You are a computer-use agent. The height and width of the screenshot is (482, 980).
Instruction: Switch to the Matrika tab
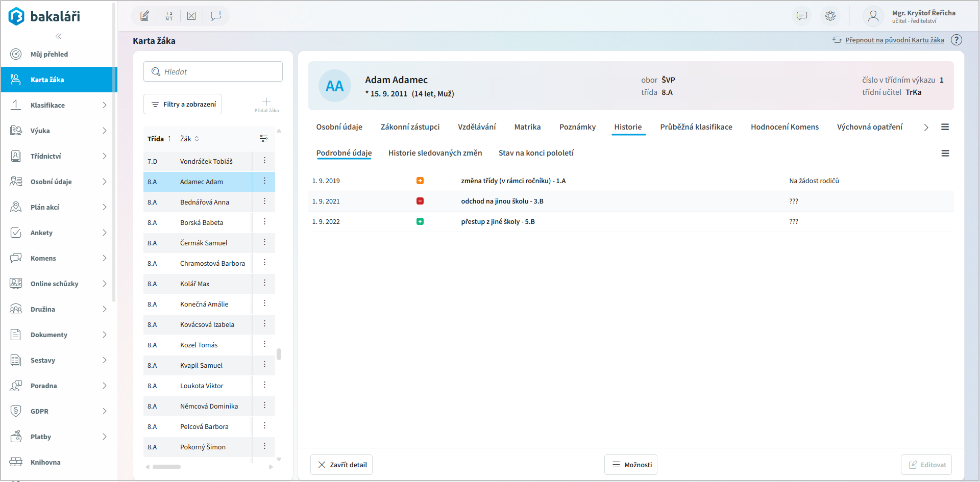pos(527,127)
